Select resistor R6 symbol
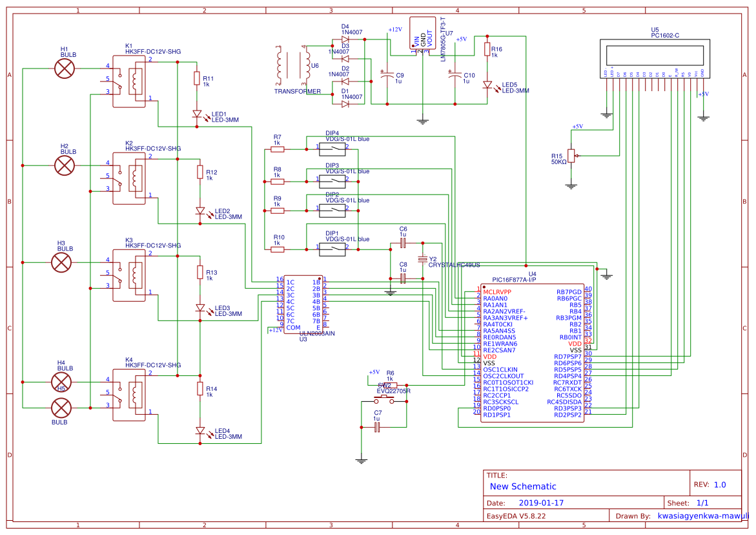Image resolution: width=756 pixels, height=535 pixels. point(390,386)
